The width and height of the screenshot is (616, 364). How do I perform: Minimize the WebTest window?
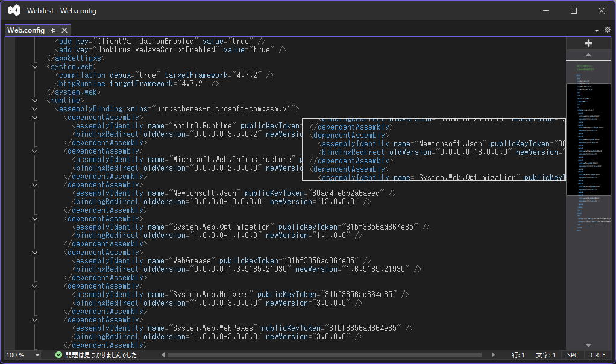click(546, 11)
